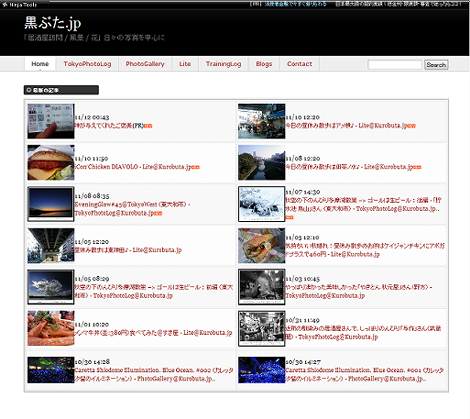Click the Ninja Tools logo icon
Screen dimensions: 470x419
coord(5,5)
